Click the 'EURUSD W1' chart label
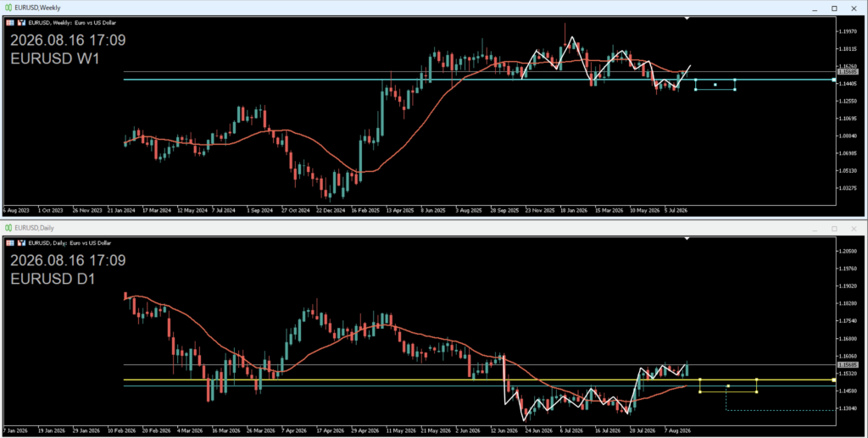The height and width of the screenshot is (438, 868). [x=55, y=59]
